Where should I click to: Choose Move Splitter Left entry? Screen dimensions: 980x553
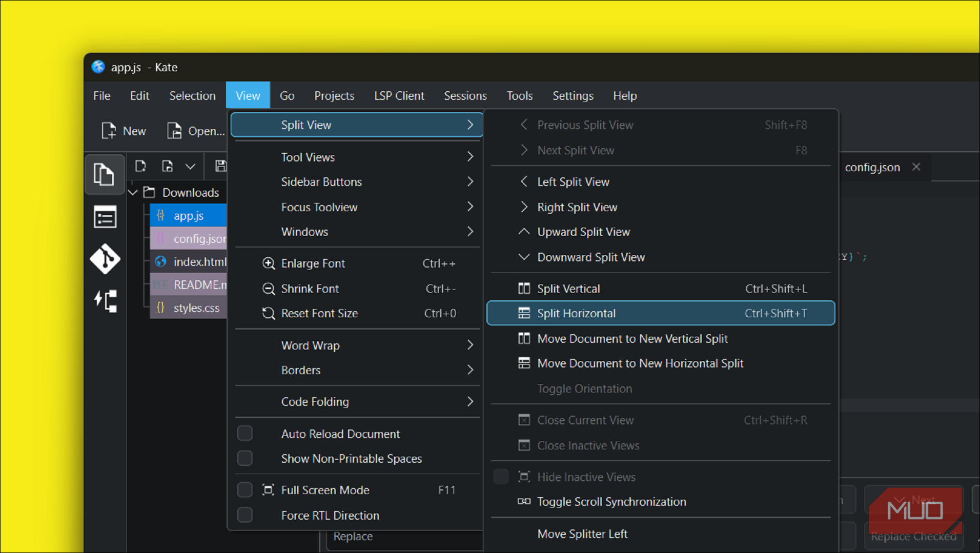coord(661,534)
